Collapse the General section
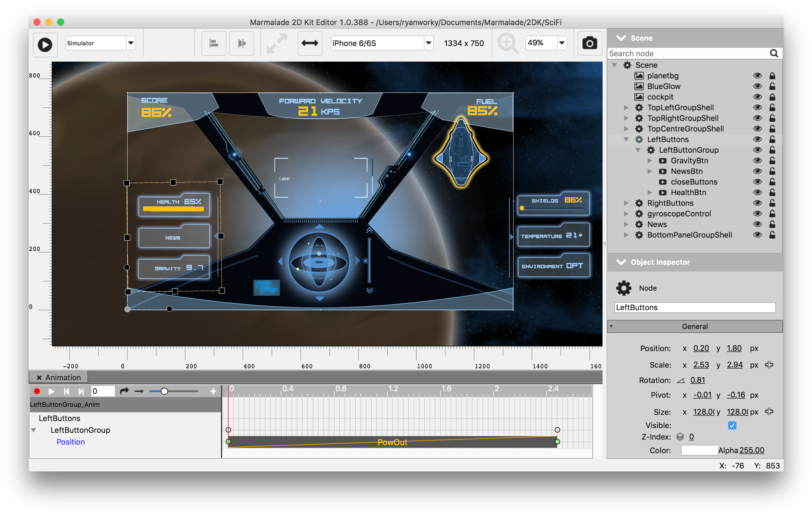This screenshot has height=515, width=812. click(x=612, y=326)
